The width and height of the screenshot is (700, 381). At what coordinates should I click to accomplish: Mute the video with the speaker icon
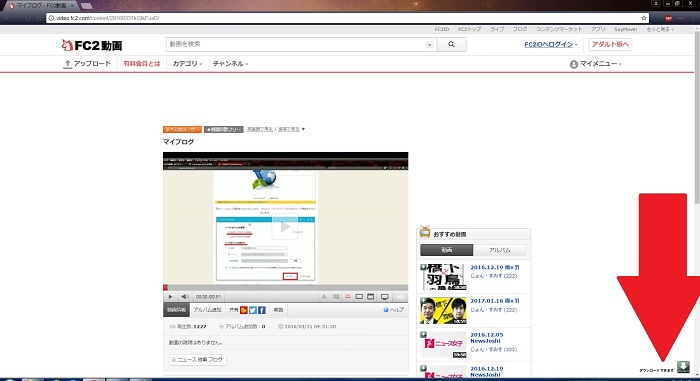point(184,297)
